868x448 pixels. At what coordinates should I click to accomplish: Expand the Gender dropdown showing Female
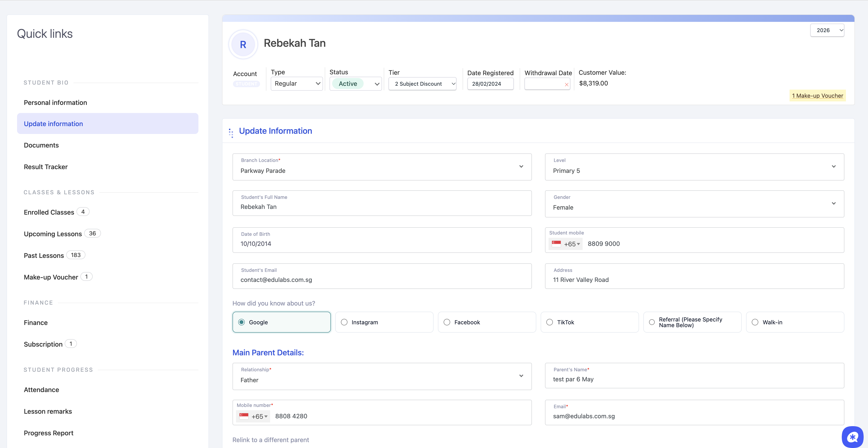click(x=694, y=204)
